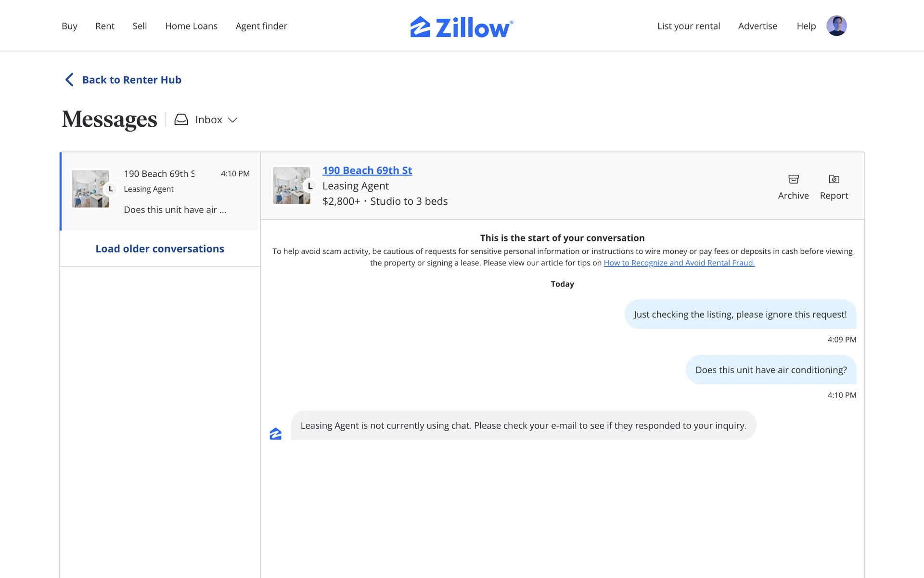The image size is (924, 578).
Task: Click the back chevron arrow icon
Action: tap(70, 80)
